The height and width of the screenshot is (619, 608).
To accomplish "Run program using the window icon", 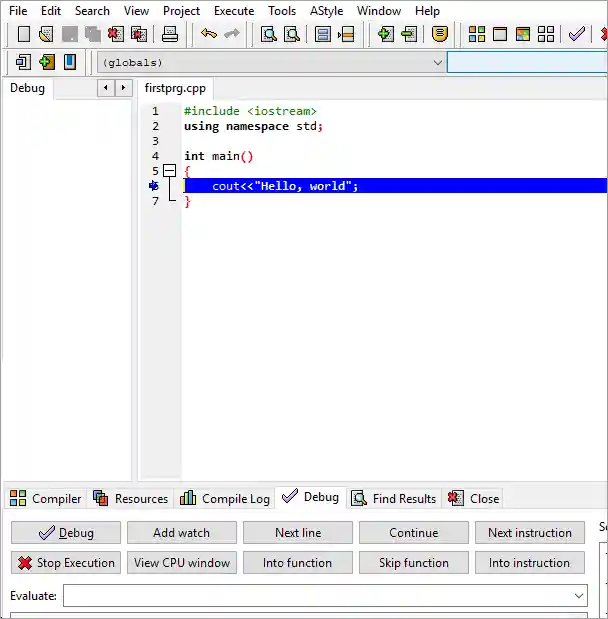I will pyautogui.click(x=500, y=34).
